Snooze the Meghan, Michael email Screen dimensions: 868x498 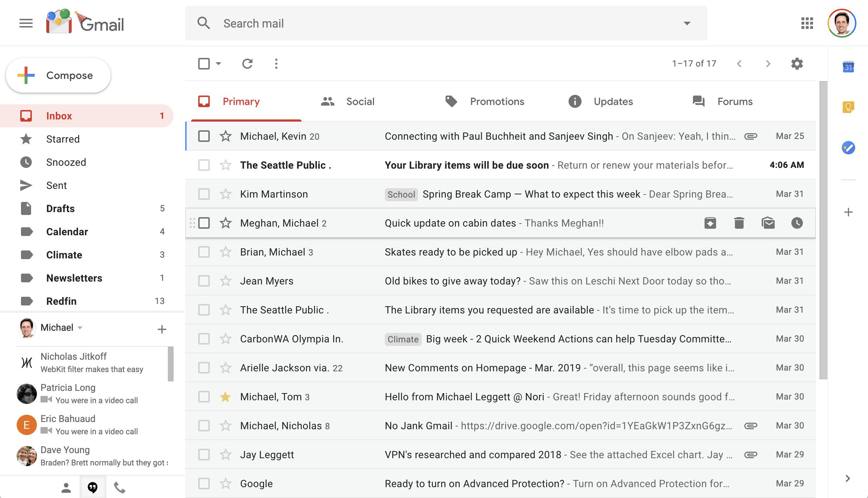click(x=797, y=223)
